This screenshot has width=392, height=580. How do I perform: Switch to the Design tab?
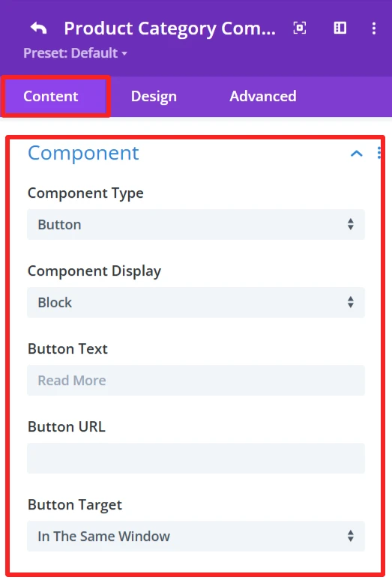pyautogui.click(x=154, y=96)
